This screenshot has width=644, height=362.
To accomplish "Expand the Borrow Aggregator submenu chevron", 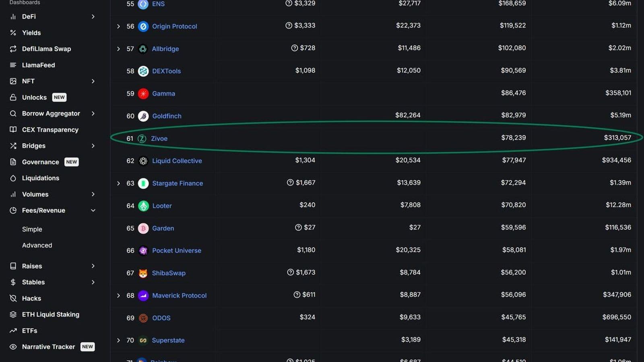I will point(93,113).
